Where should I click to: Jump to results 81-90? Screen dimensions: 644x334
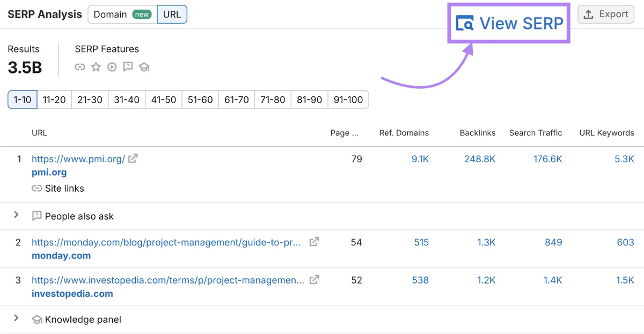click(x=309, y=100)
